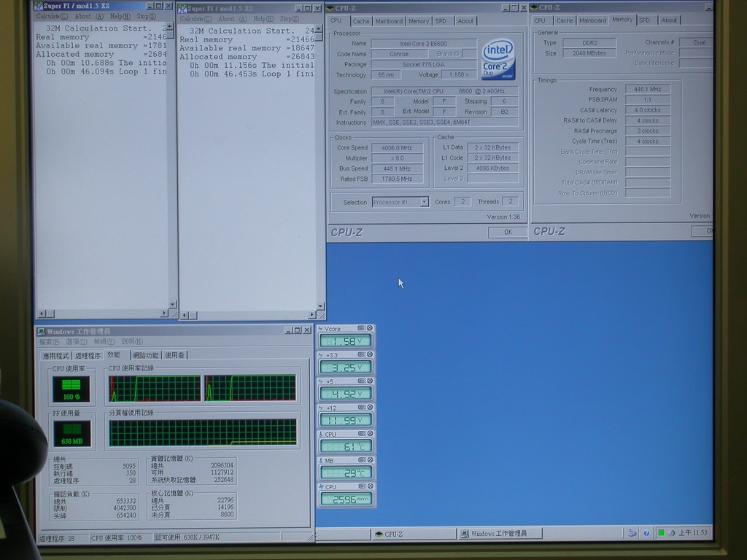Open 檔案 menu in Task Manager

(x=49, y=341)
